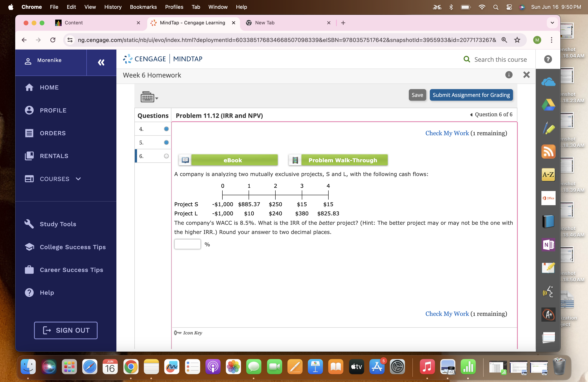Click question 5 completion indicator

click(166, 142)
